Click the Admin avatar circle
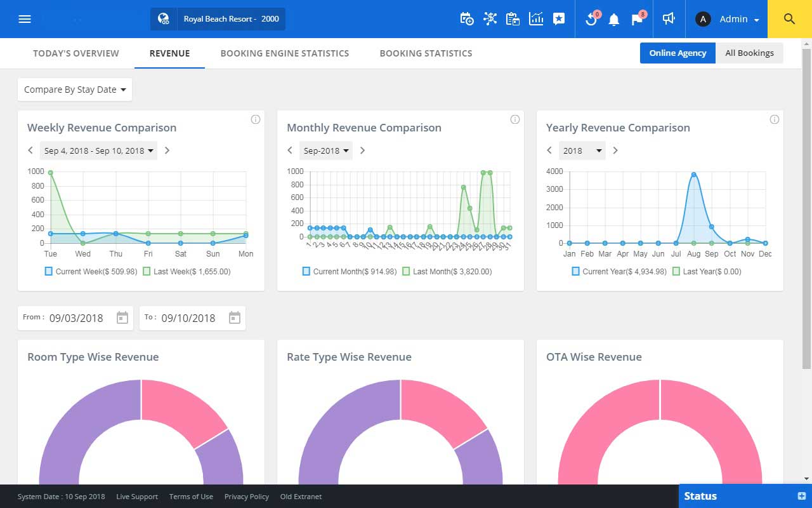Viewport: 812px width, 508px height. pyautogui.click(x=703, y=19)
